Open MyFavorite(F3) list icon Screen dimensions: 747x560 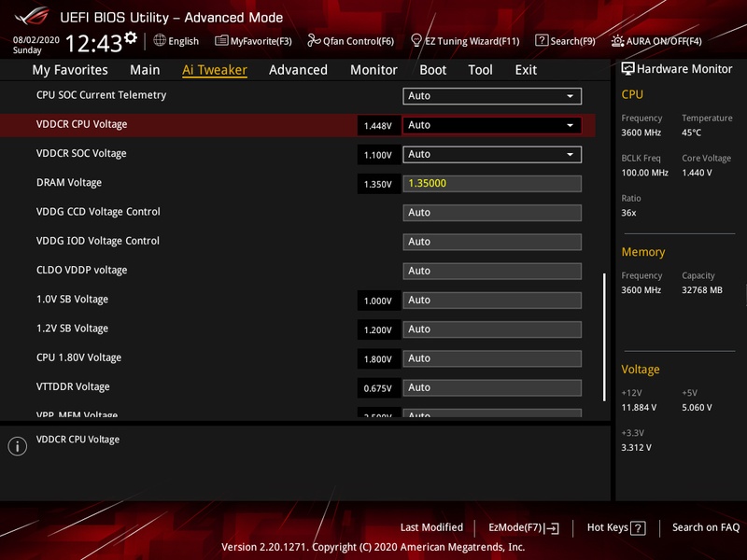pos(221,41)
